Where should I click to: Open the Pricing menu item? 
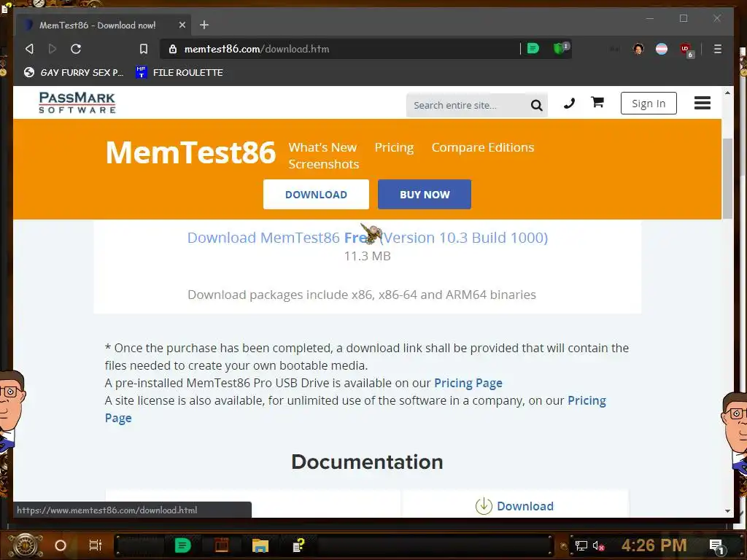[394, 147]
